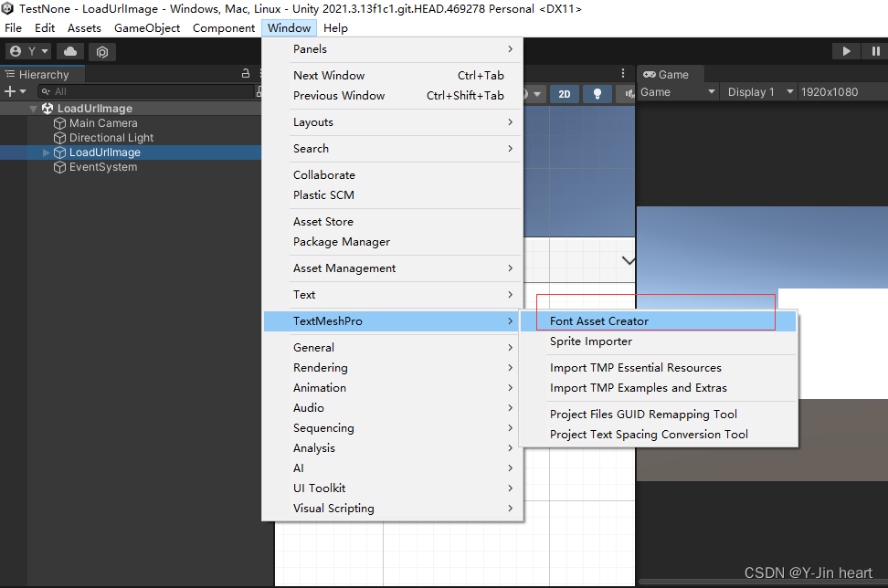Open Project Text Spacing Conversion Tool
The image size is (888, 588).
pos(659,434)
